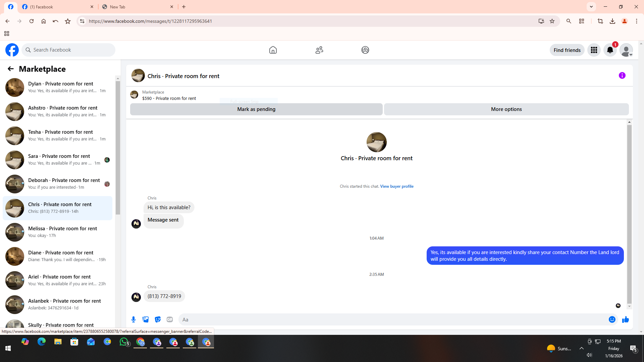Open the Facebook menu grid icon
Viewport: 644px width, 362px height.
[x=594, y=50]
